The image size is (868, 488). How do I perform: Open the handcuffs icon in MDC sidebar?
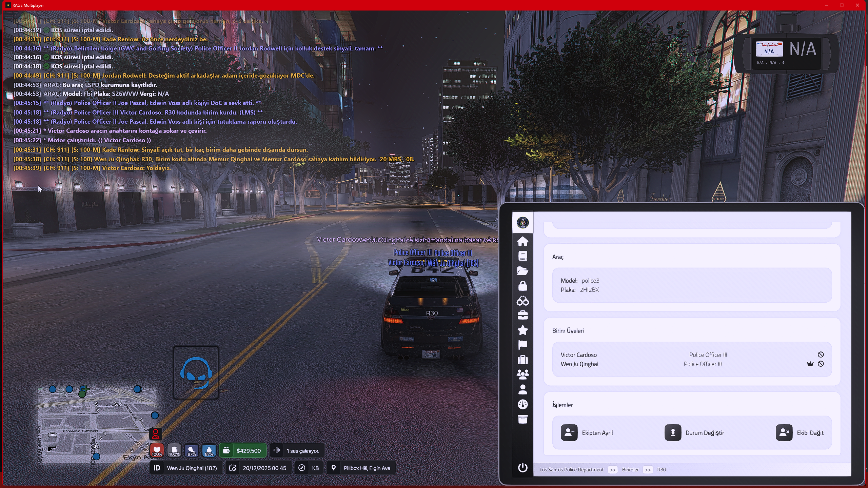(522, 301)
